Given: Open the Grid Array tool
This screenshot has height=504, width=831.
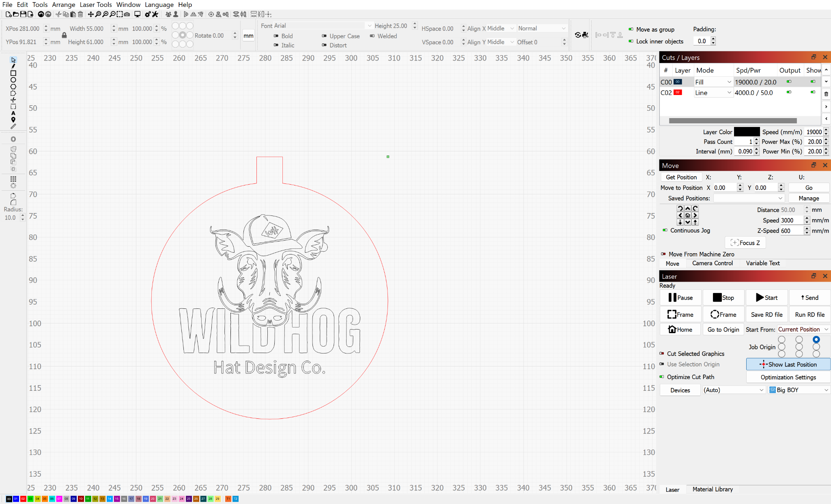Looking at the screenshot, I should [x=13, y=179].
